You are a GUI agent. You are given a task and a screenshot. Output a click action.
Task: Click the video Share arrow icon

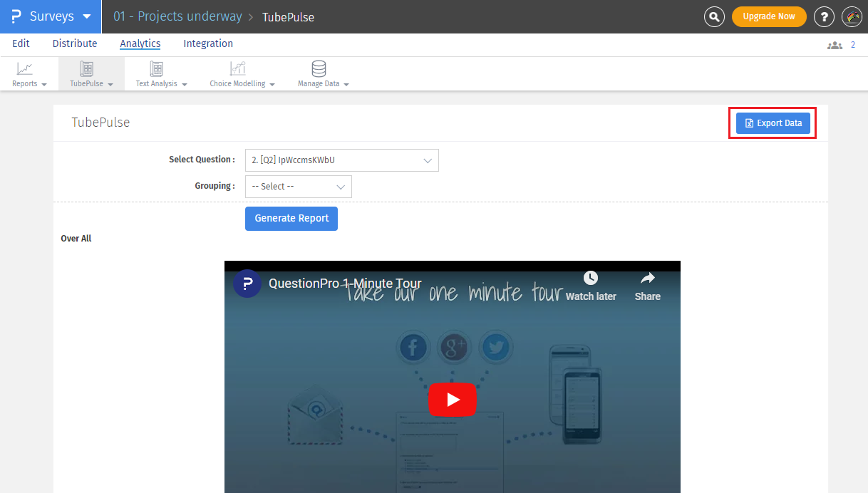(648, 279)
